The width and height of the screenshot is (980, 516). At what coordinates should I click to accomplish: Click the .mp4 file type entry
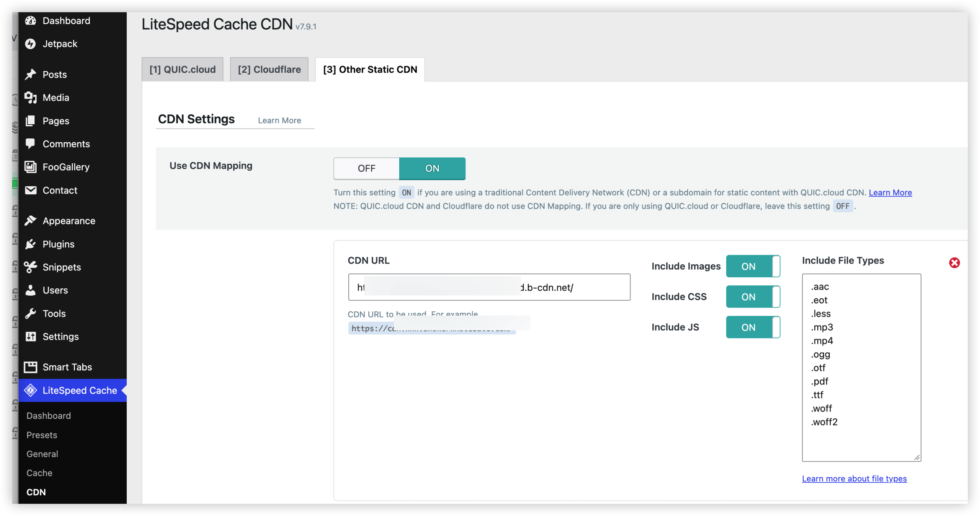[822, 341]
